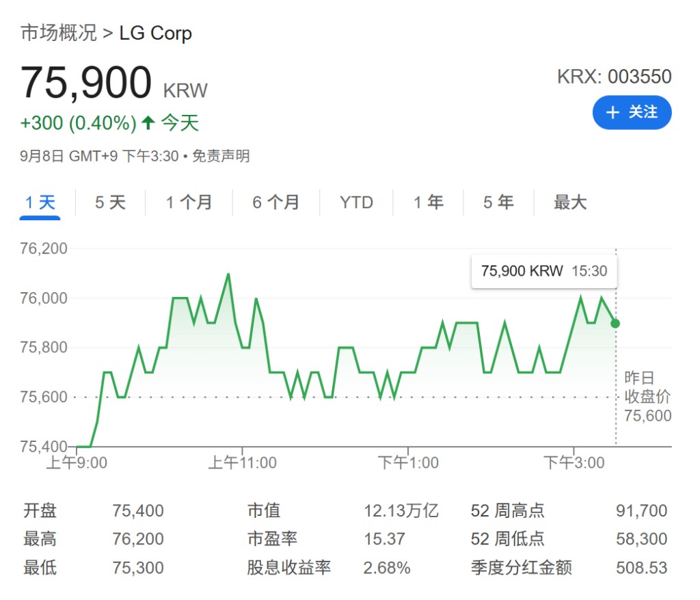Select the YTD tab

pyautogui.click(x=356, y=203)
